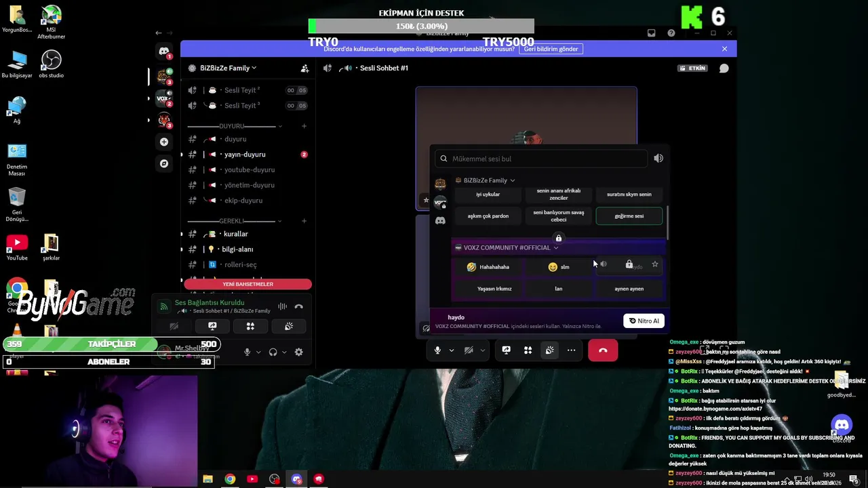Toggle camera in call control bar

tap(469, 350)
